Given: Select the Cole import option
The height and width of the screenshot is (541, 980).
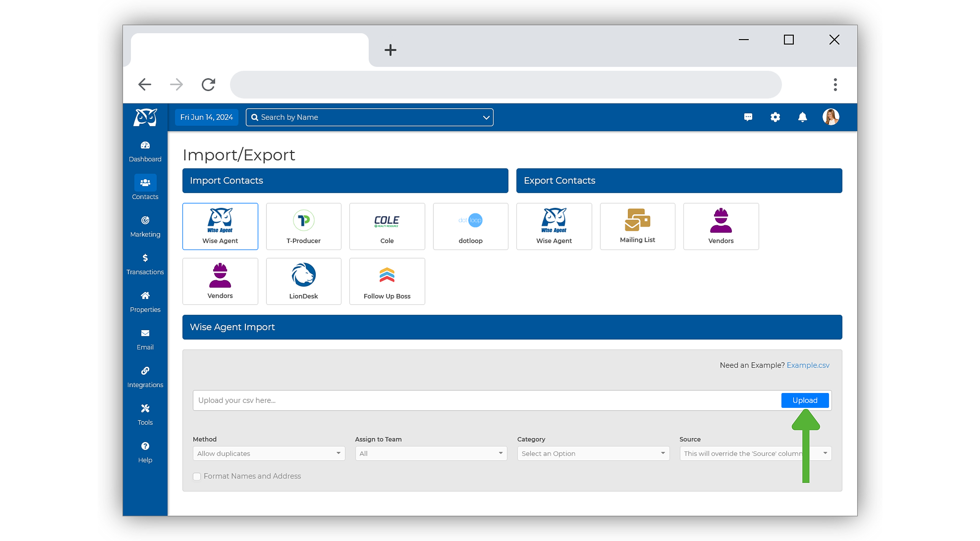Looking at the screenshot, I should (387, 226).
